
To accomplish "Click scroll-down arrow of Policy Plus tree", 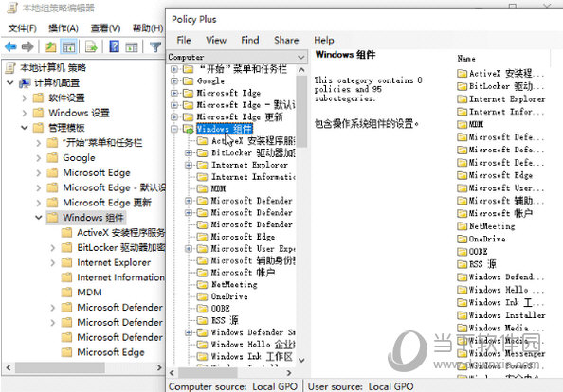I will tap(301, 360).
